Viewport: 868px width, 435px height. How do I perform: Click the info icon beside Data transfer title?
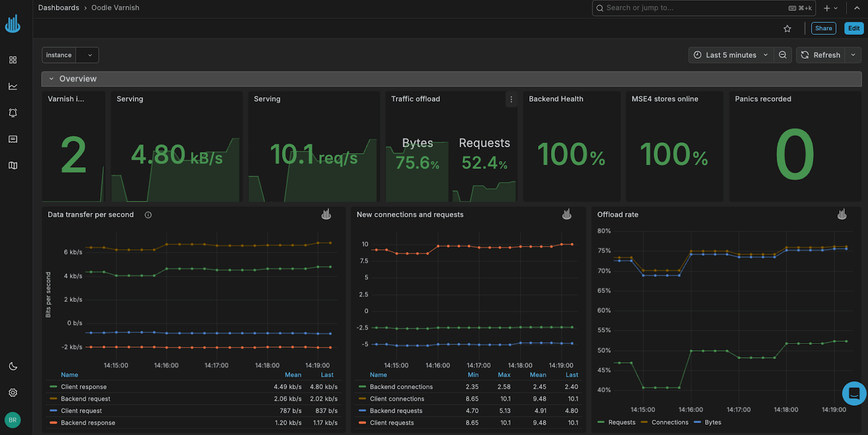148,215
